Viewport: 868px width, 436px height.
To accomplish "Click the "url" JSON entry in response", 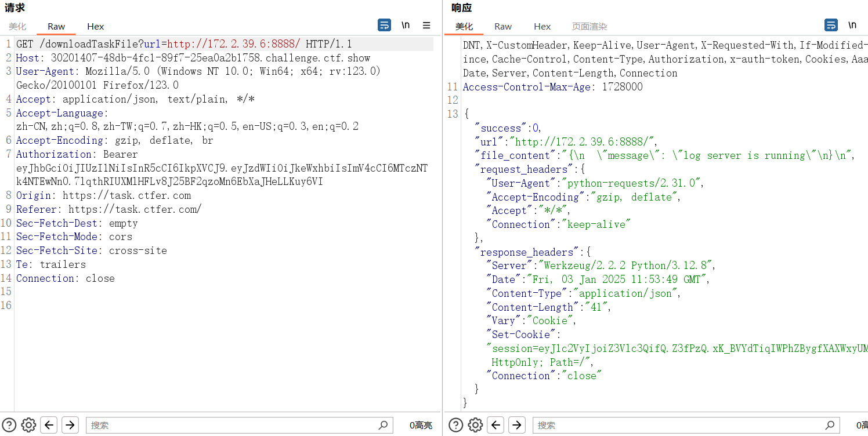I will (x=566, y=142).
